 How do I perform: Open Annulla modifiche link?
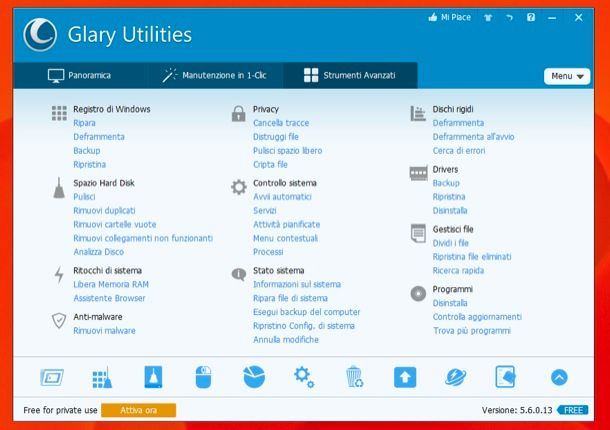[x=286, y=340]
